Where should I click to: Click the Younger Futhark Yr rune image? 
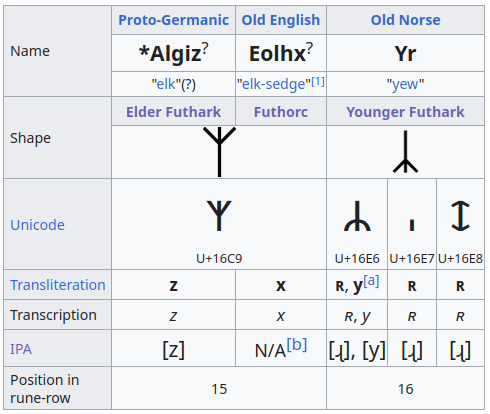405,152
